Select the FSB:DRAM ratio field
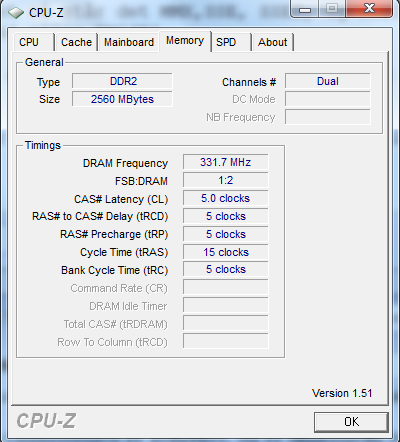Viewport: 400px width, 442px height. 225,180
